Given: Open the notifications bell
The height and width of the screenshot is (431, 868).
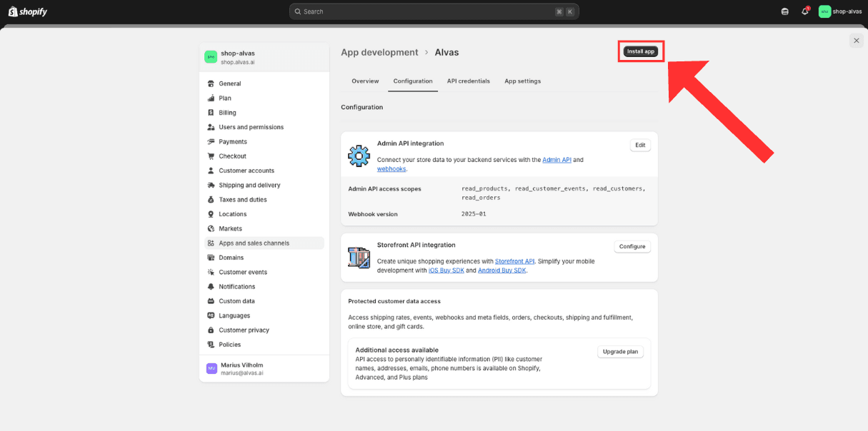Looking at the screenshot, I should tap(805, 11).
